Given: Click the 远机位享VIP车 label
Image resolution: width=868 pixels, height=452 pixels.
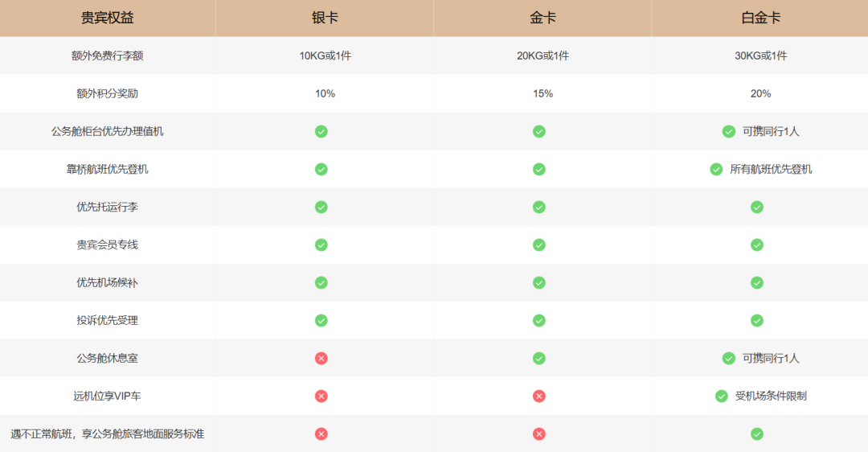Looking at the screenshot, I should pos(108,396).
